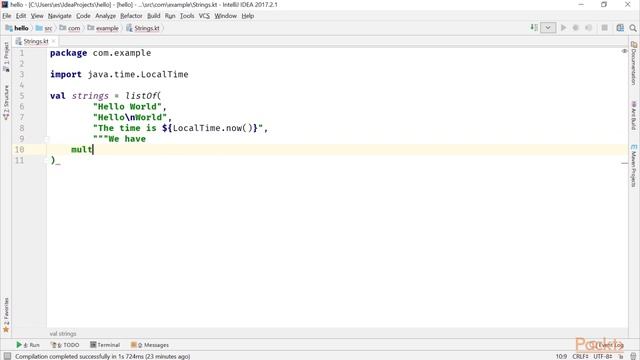Collapse fold marker at closing parenthesis line
Image resolution: width=640 pixels, height=360 pixels.
click(x=47, y=160)
